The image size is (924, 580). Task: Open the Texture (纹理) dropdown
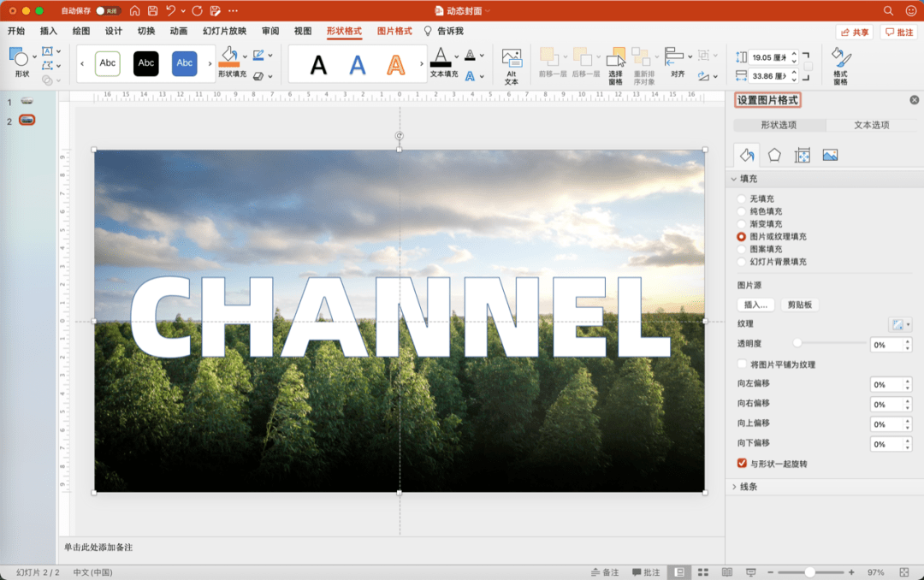coord(900,324)
